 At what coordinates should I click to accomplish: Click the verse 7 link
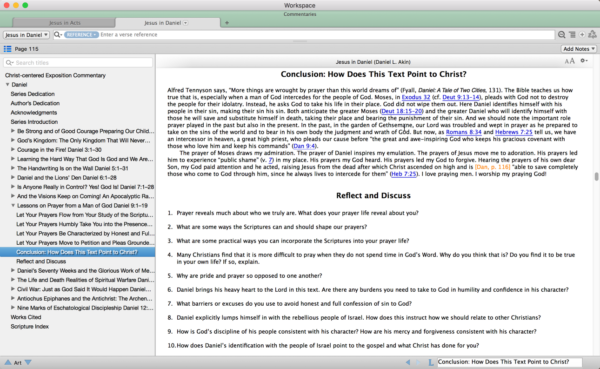(x=271, y=160)
